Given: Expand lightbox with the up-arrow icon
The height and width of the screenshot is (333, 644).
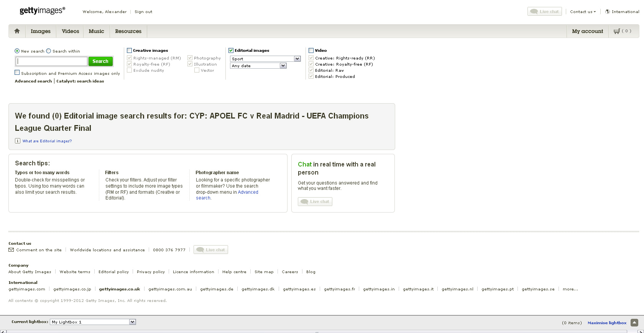Looking at the screenshot, I should 634,323.
